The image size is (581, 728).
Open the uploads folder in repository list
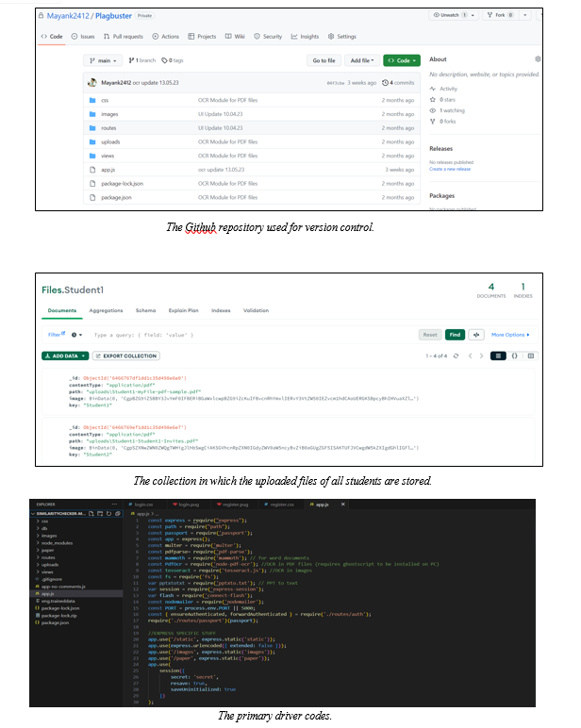coord(110,142)
